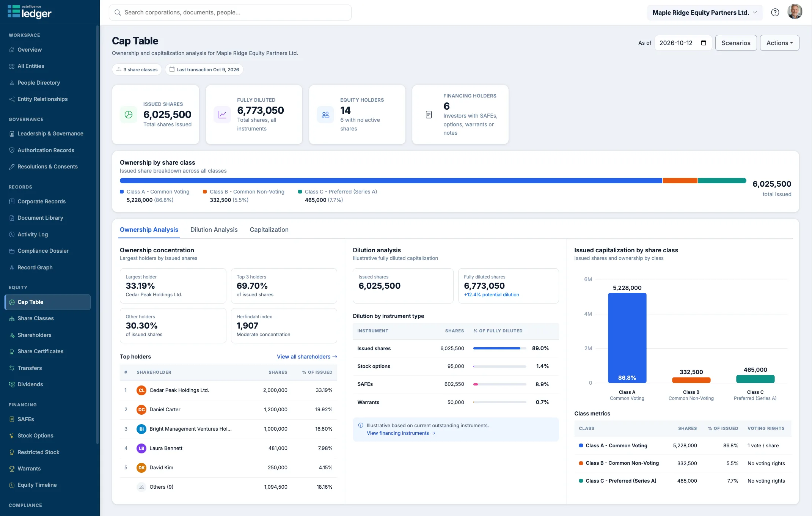This screenshot has height=516, width=812.
Task: Click the Scenarios button
Action: 736,43
